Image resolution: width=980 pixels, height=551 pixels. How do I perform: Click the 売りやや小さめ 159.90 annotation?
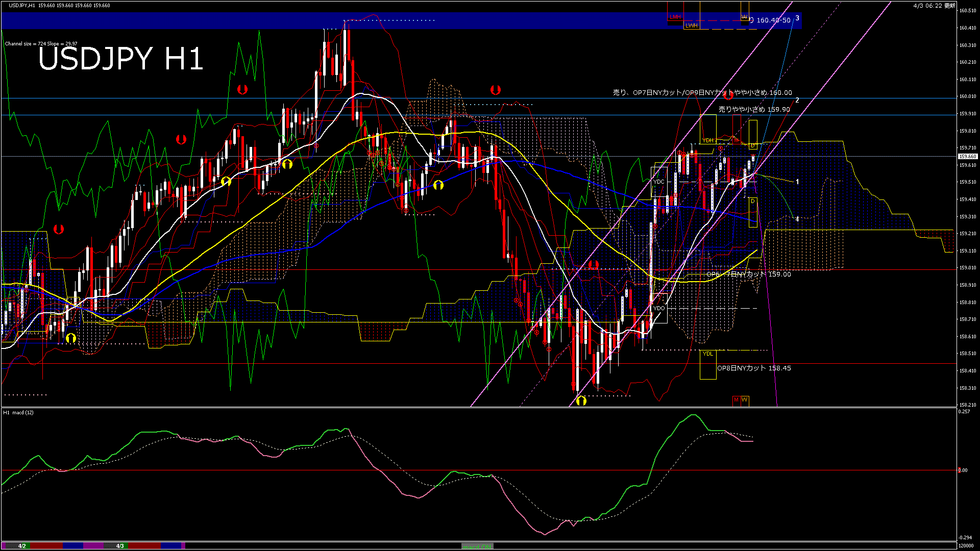click(754, 110)
